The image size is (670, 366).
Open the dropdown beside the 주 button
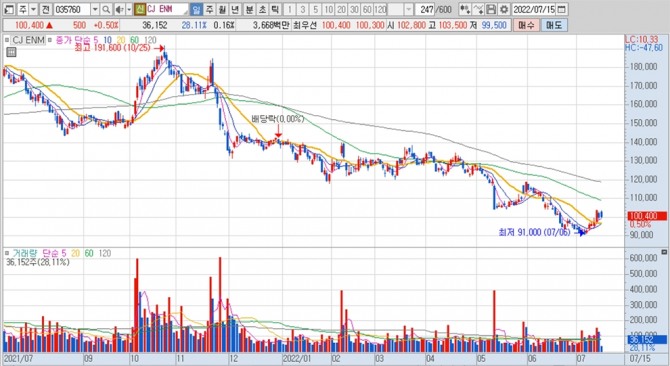(33, 9)
